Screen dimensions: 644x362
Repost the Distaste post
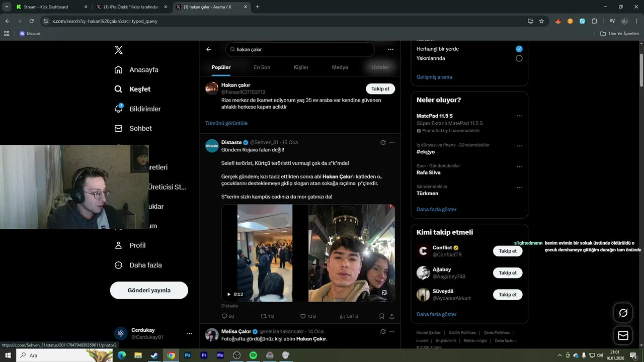point(267,316)
